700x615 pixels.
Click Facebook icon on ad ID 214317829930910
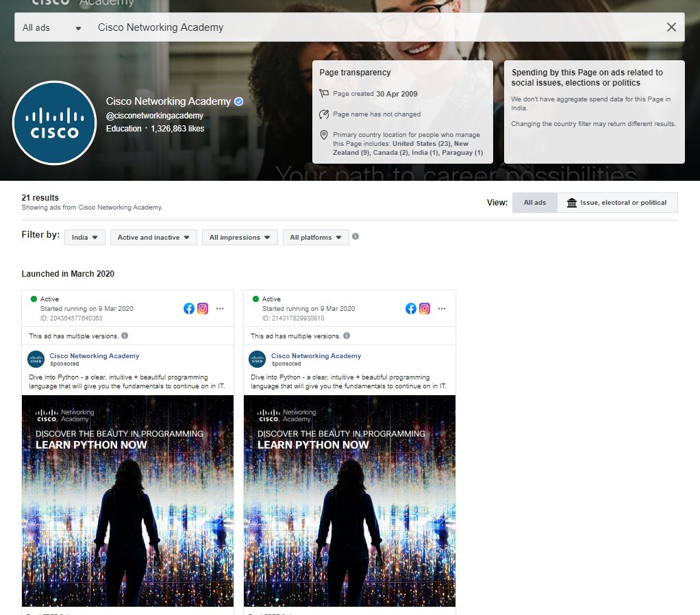click(x=411, y=308)
